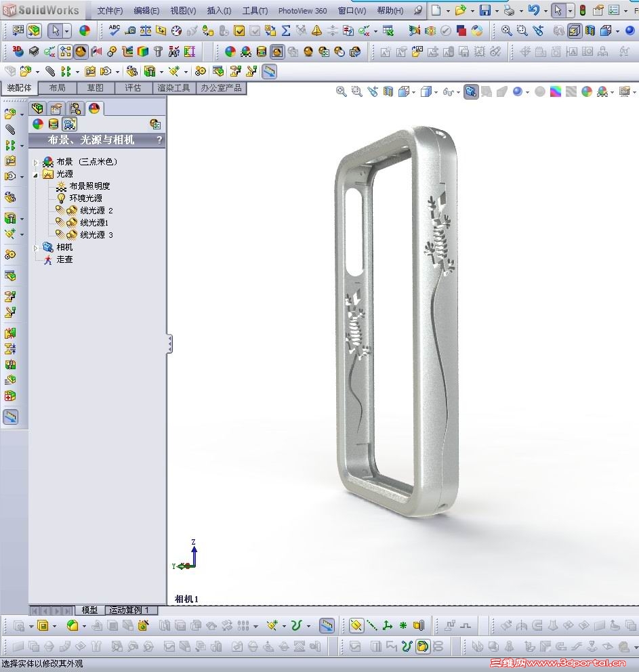Click the paperclip icon in assembly toolbar

point(50,71)
